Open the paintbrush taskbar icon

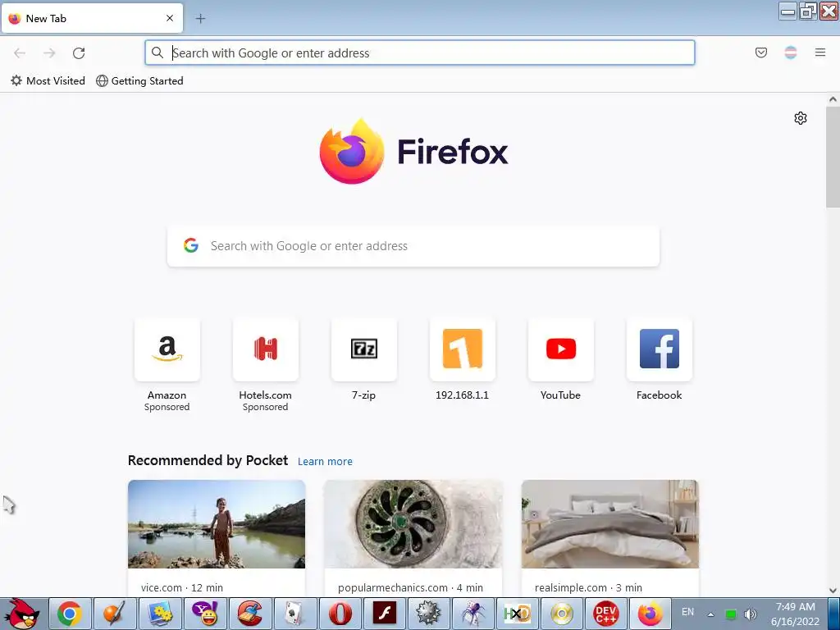click(114, 614)
